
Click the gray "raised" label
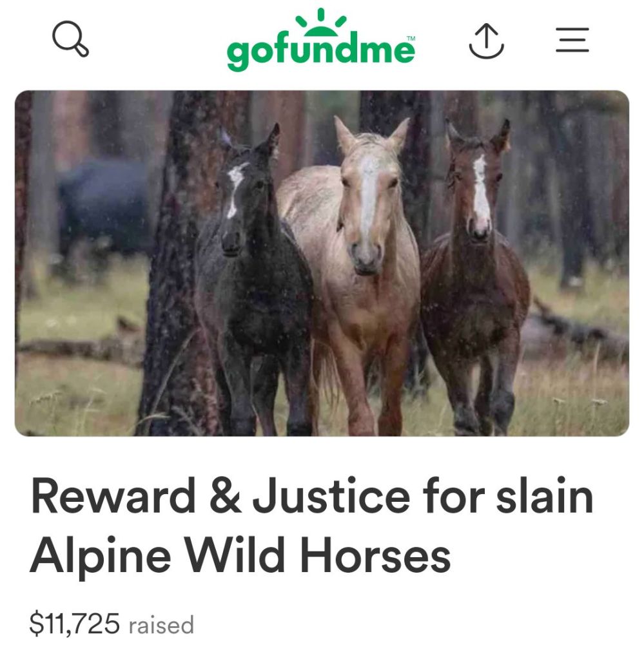tap(161, 625)
